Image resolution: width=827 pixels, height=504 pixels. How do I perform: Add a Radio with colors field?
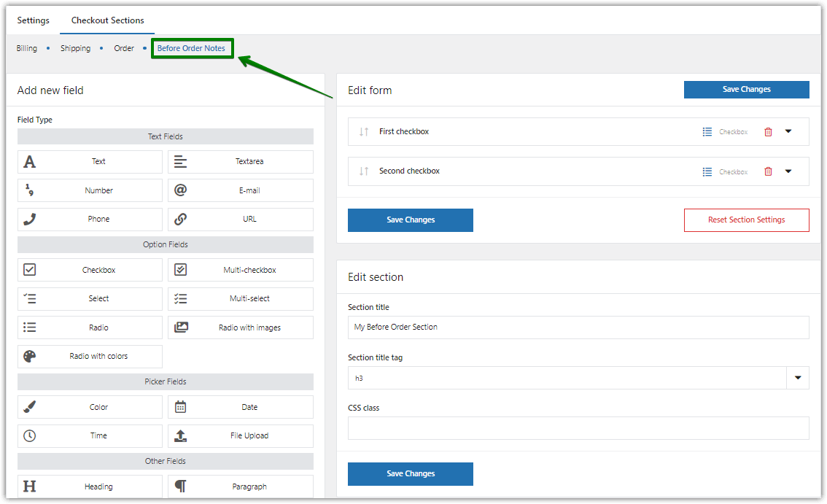[90, 356]
